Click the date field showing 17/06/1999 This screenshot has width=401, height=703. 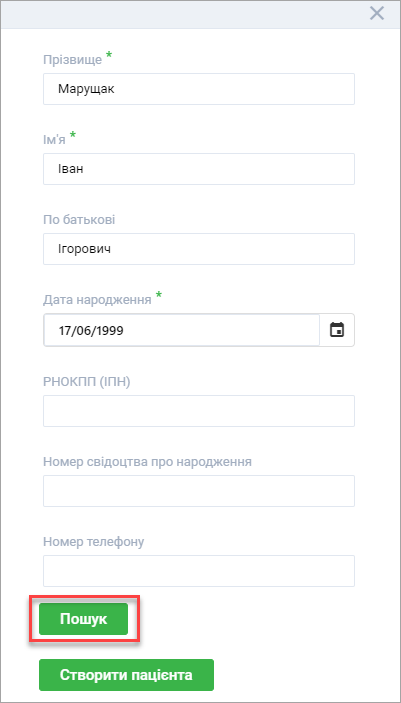click(x=181, y=330)
